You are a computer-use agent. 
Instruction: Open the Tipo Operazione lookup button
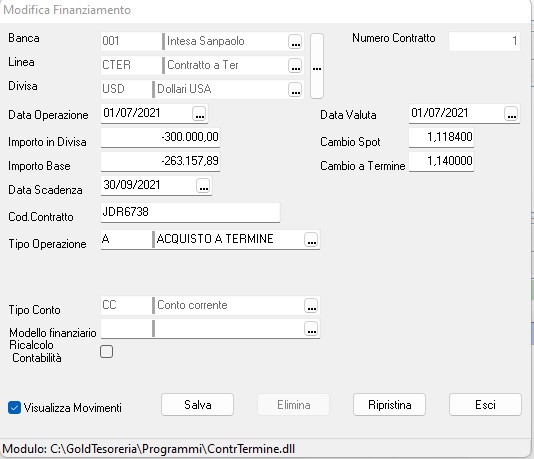coord(311,239)
